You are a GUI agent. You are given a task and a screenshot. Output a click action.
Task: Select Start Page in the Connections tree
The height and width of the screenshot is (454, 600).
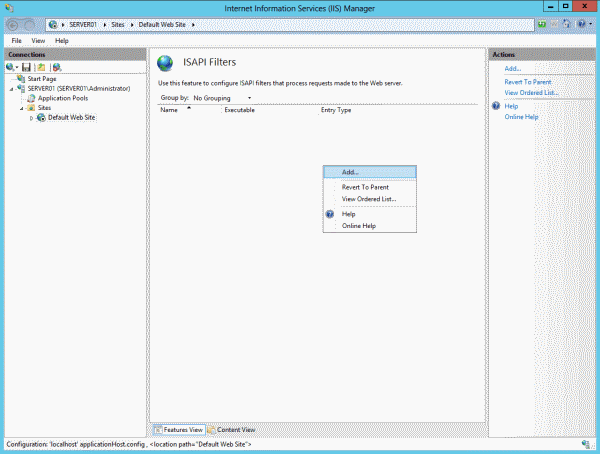pyautogui.click(x=42, y=79)
